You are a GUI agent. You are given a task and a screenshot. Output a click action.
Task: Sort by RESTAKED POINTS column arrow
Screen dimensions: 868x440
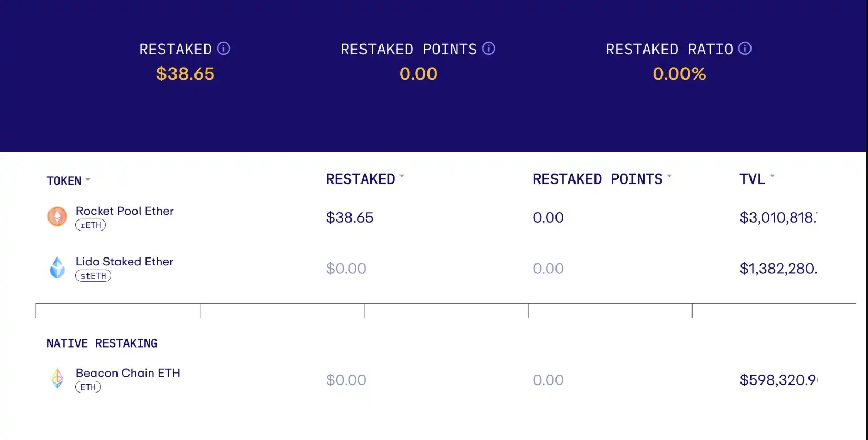[x=669, y=176]
